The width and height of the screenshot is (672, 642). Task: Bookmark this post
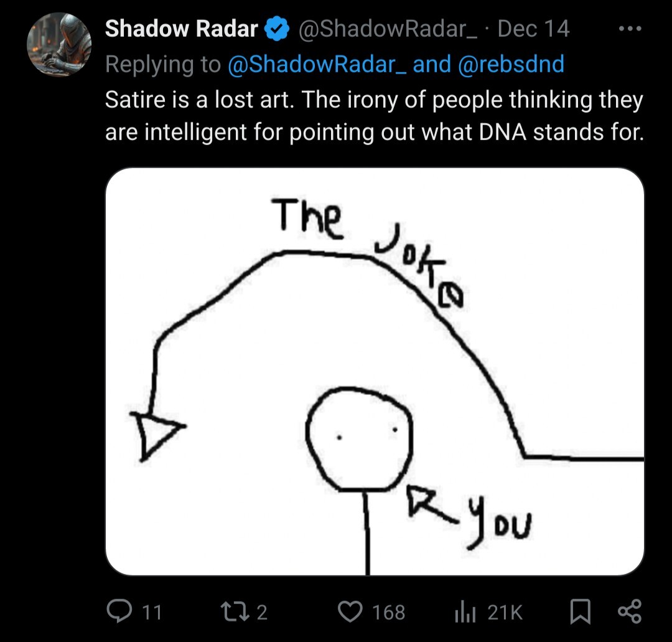[x=581, y=611]
